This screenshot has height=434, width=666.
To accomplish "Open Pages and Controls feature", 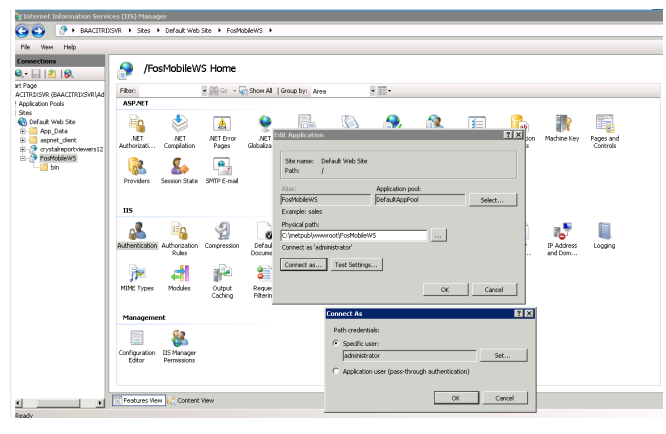I will [x=604, y=131].
